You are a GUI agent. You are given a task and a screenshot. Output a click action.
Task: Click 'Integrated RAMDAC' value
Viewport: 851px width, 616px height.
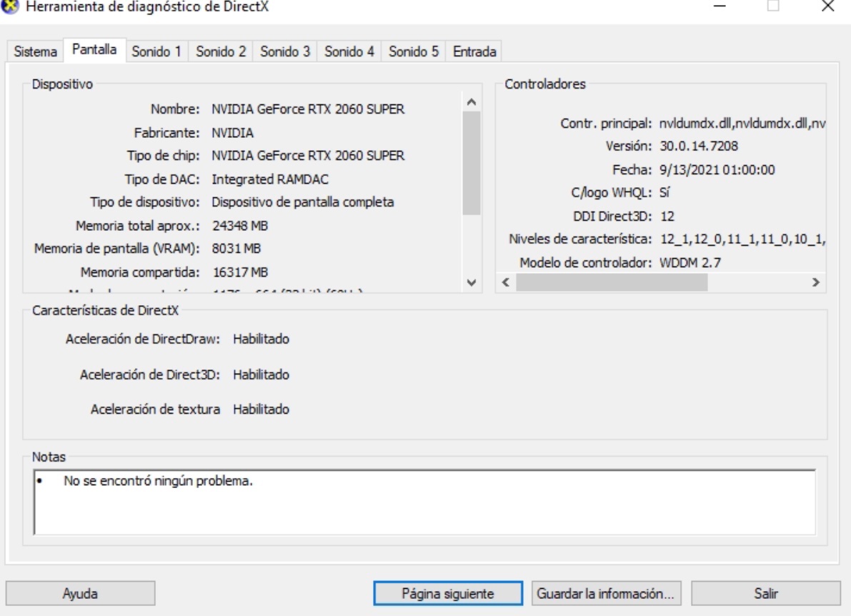[270, 179]
